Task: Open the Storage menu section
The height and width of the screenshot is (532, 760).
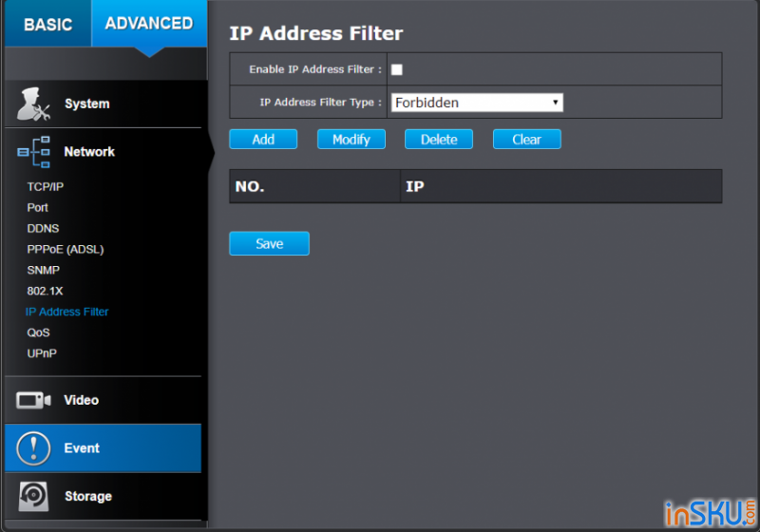Action: pos(103,496)
